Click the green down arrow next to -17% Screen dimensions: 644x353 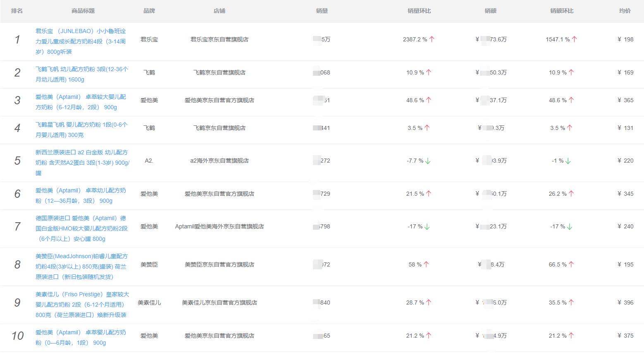tap(427, 227)
